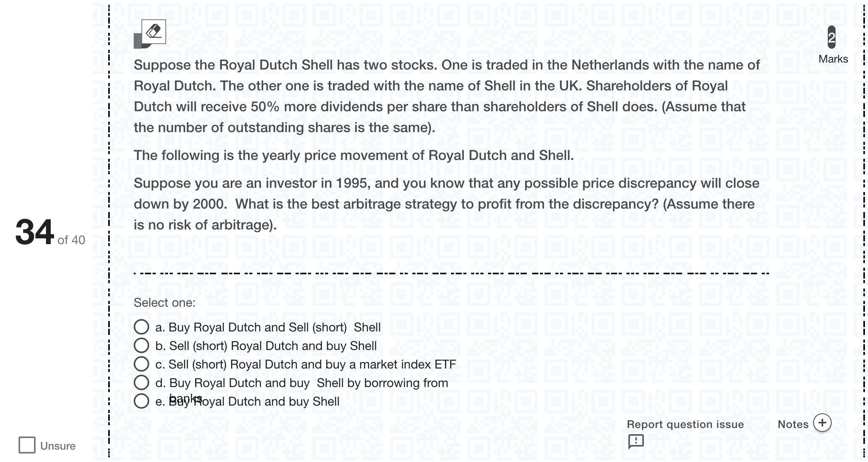868x462 pixels.
Task: Click the report issue speech bubble icon
Action: [x=636, y=441]
